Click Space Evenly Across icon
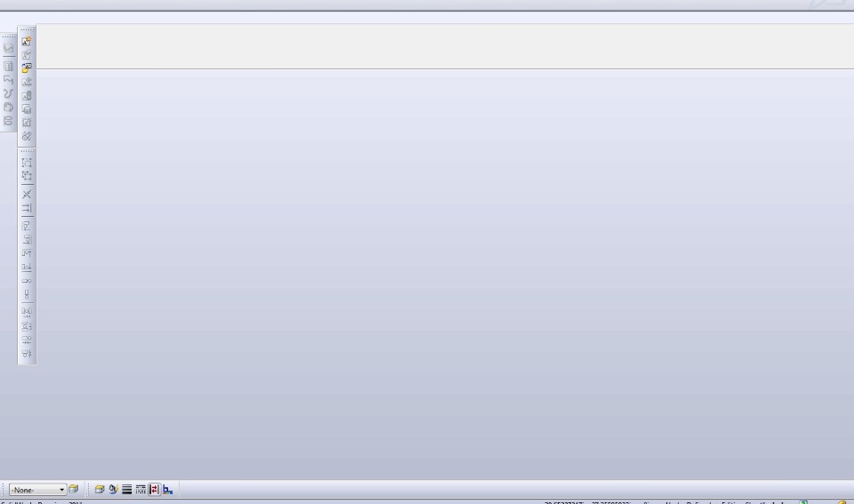Viewport: 854px width, 504px height. click(26, 312)
